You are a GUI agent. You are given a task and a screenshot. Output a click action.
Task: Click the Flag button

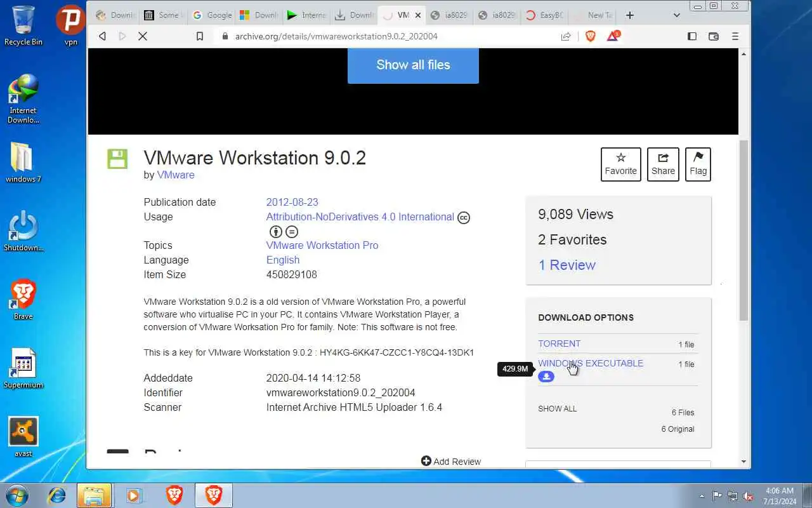(x=698, y=164)
